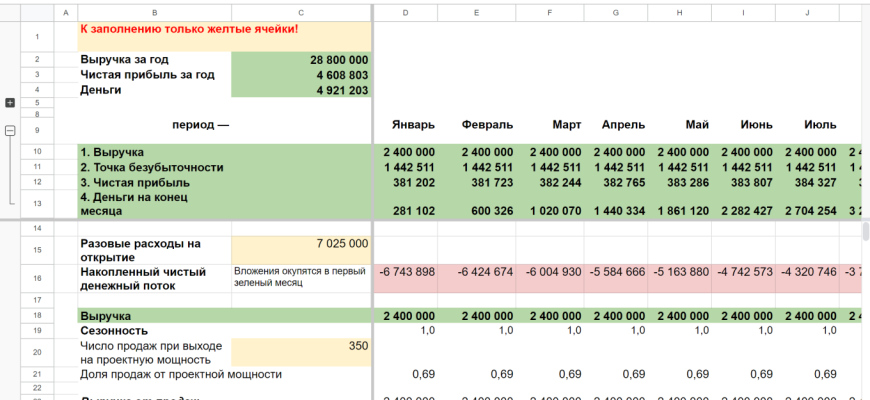Click the vertical scrollbar thumb on right

pos(865,232)
